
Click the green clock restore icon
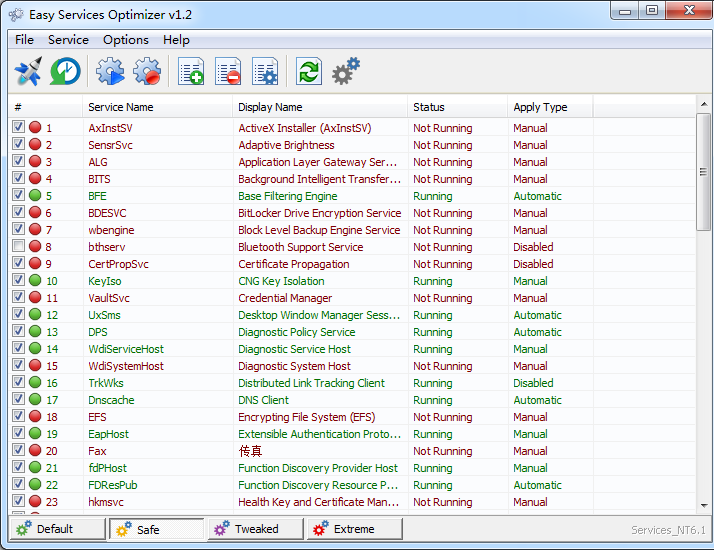[x=65, y=71]
